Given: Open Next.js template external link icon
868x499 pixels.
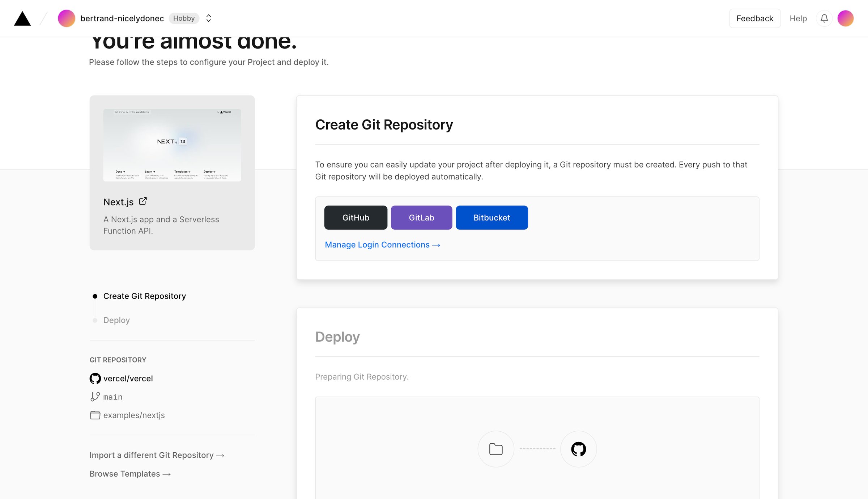Looking at the screenshot, I should point(143,201).
